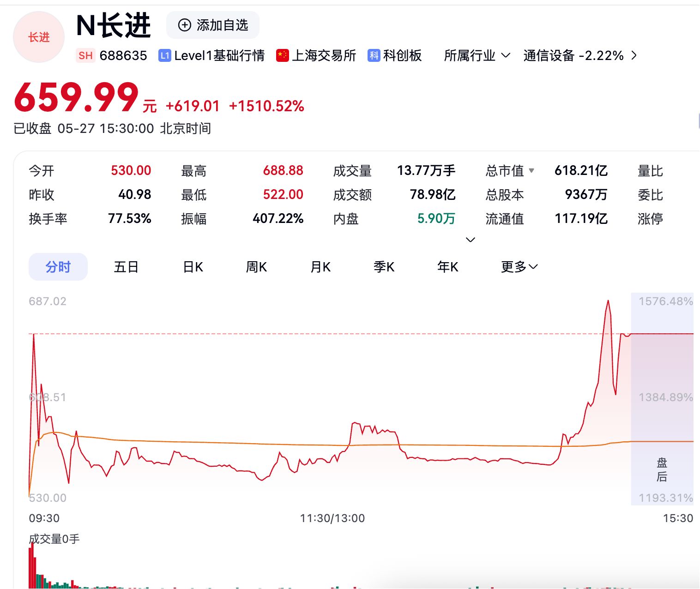Image resolution: width=700 pixels, height=589 pixels.
Task: Click 科创板 label
Action: coord(403,56)
